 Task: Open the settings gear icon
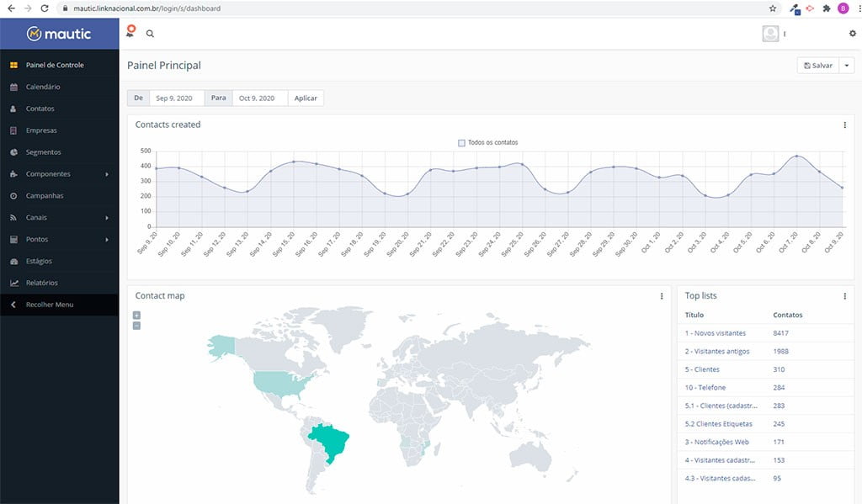pos(852,34)
